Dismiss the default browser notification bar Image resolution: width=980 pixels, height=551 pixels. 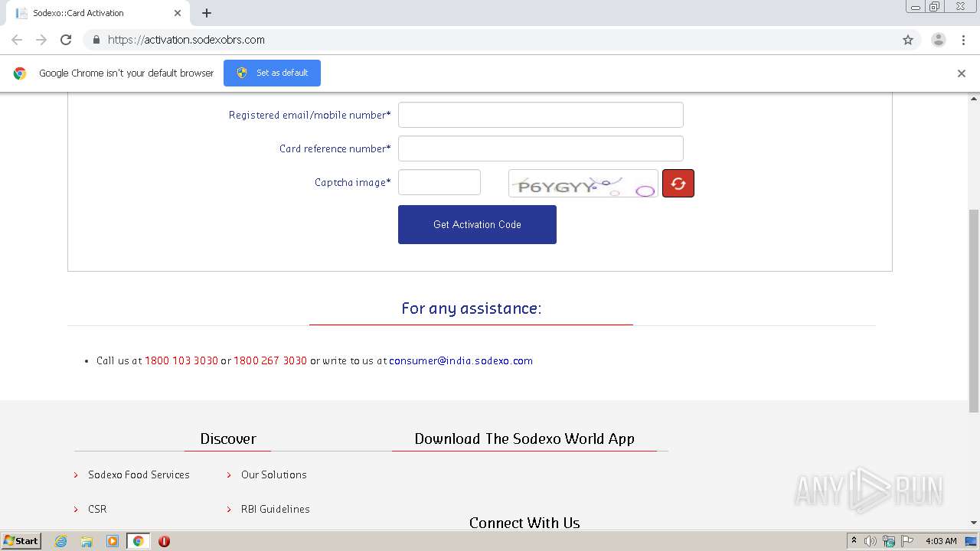click(x=962, y=73)
